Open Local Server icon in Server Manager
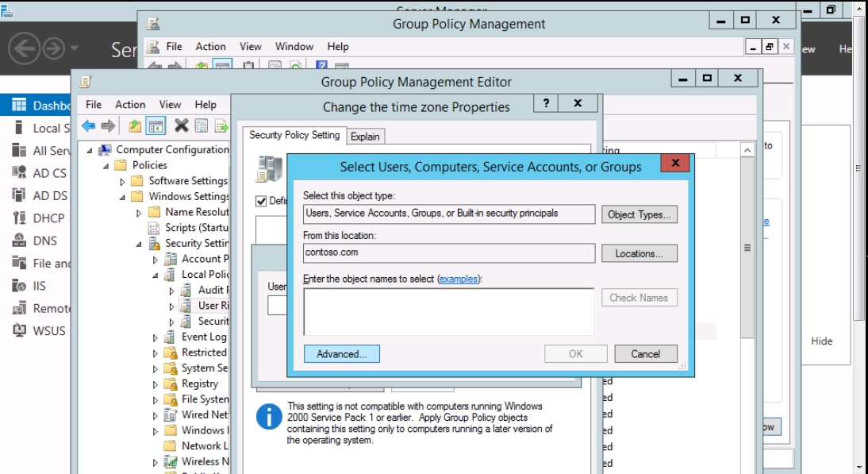The width and height of the screenshot is (868, 474). tap(19, 128)
